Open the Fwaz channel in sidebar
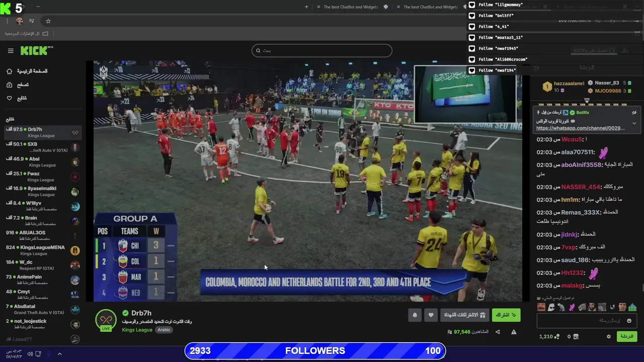 [x=43, y=177]
